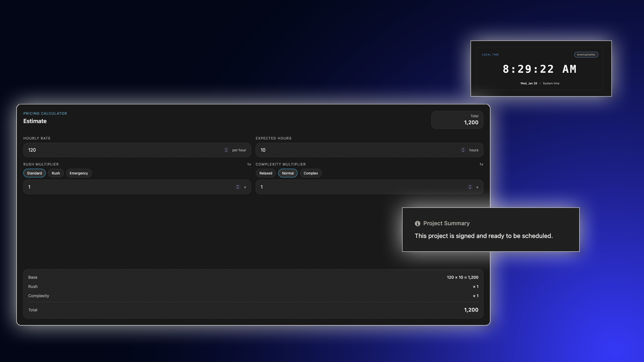644x362 pixels.
Task: Select the Normal complexity option
Action: point(287,173)
